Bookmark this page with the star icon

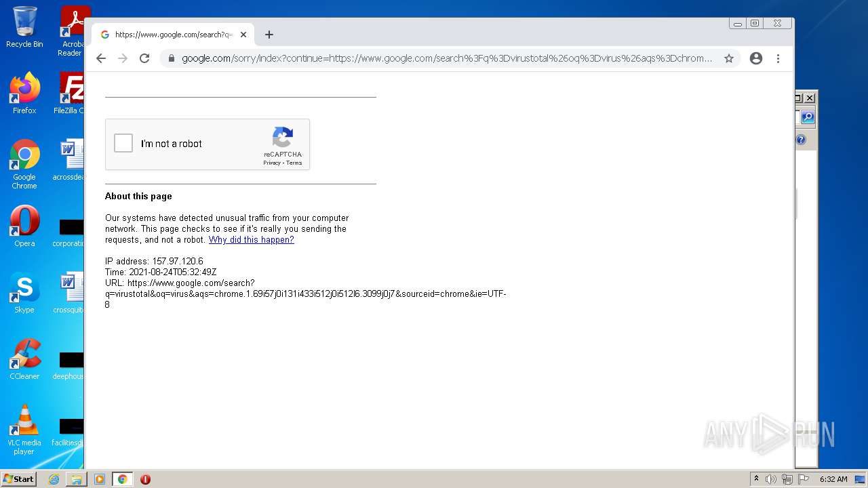(729, 58)
